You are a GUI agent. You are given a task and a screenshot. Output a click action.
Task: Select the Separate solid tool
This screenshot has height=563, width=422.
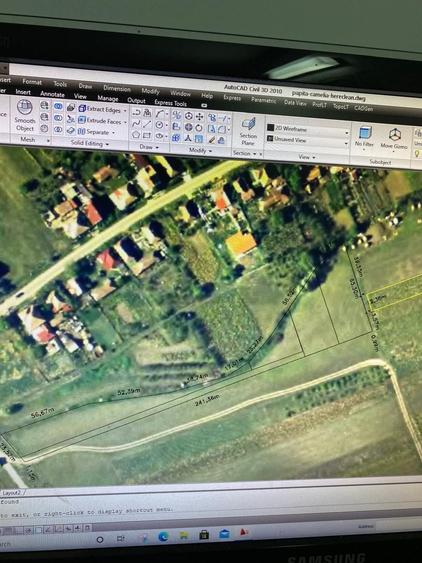(x=93, y=132)
